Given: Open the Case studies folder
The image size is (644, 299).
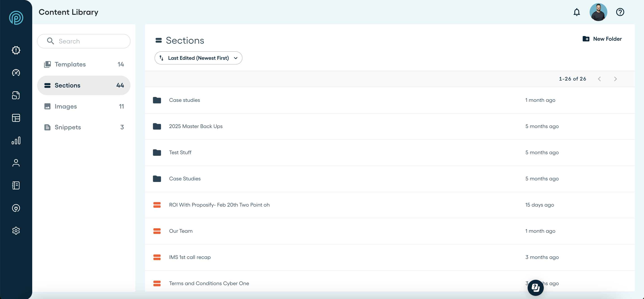Looking at the screenshot, I should pyautogui.click(x=390, y=100).
